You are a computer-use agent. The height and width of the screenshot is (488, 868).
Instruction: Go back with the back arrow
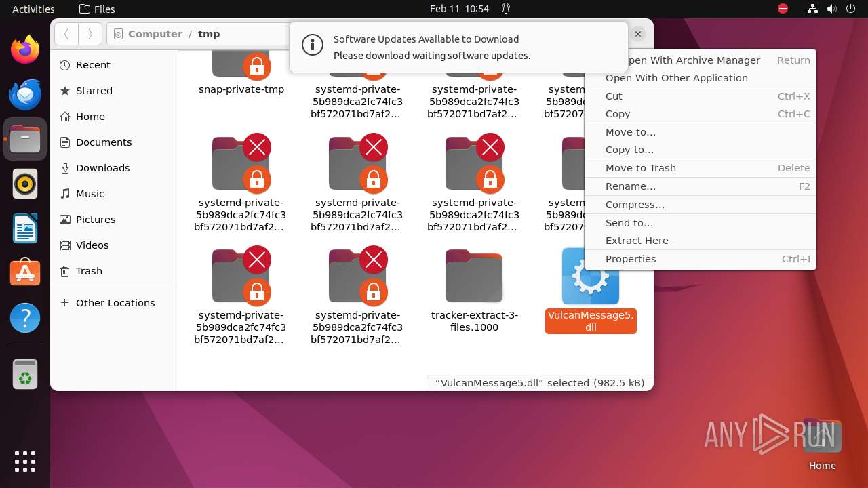pos(66,33)
